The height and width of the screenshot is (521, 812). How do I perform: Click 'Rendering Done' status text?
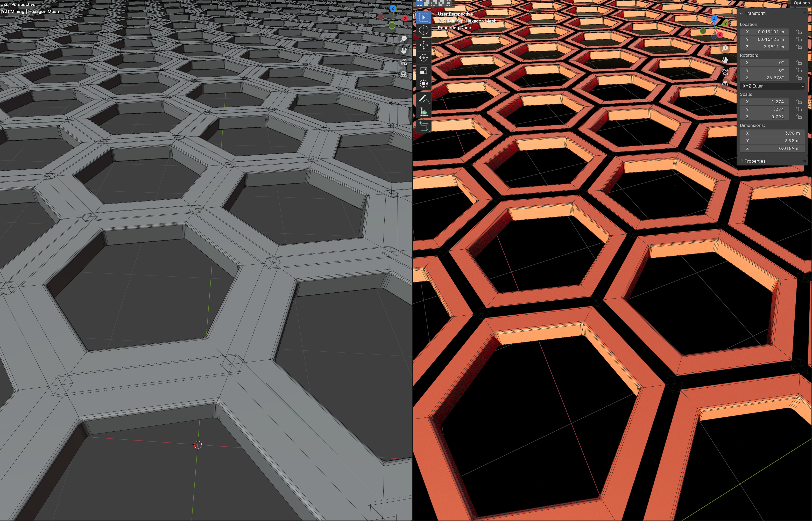454,28
